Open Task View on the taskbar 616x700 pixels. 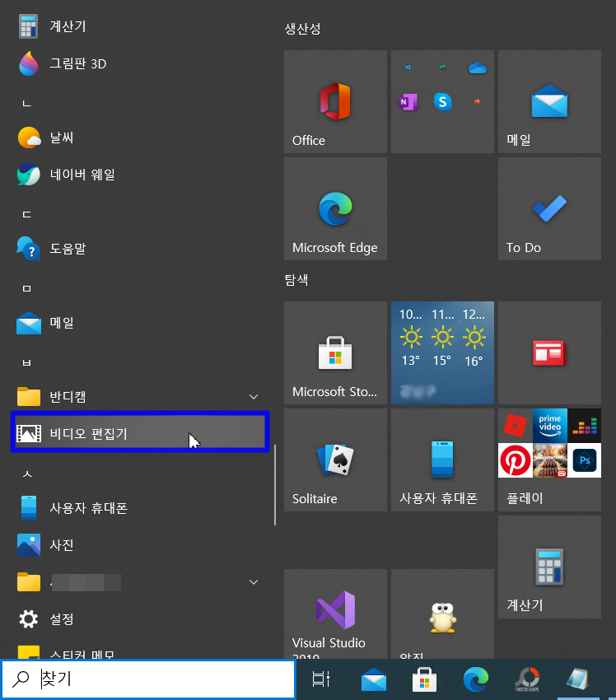click(321, 679)
